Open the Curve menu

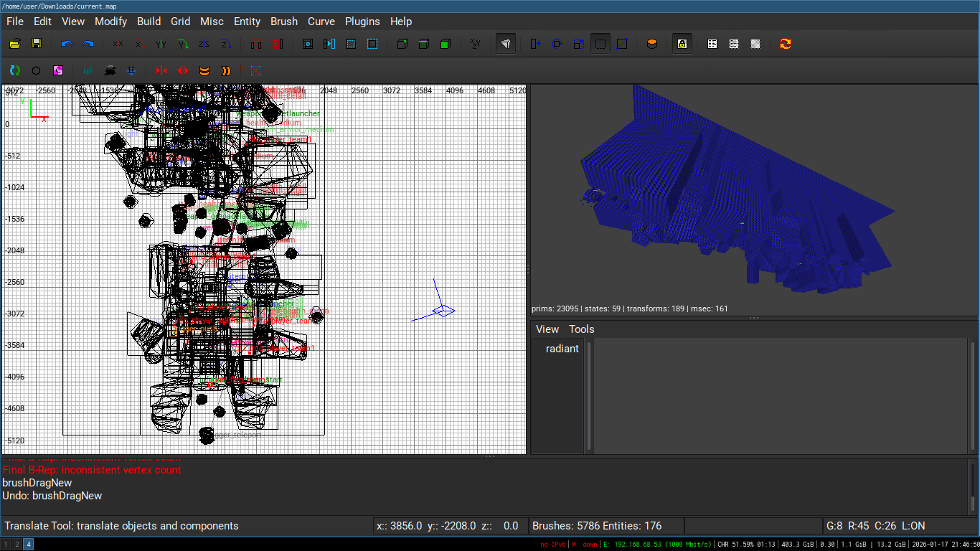click(321, 22)
